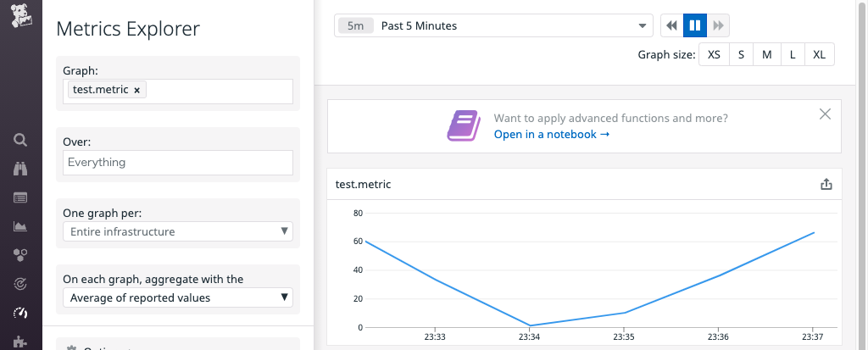Click the Graph metric input field

click(178, 92)
